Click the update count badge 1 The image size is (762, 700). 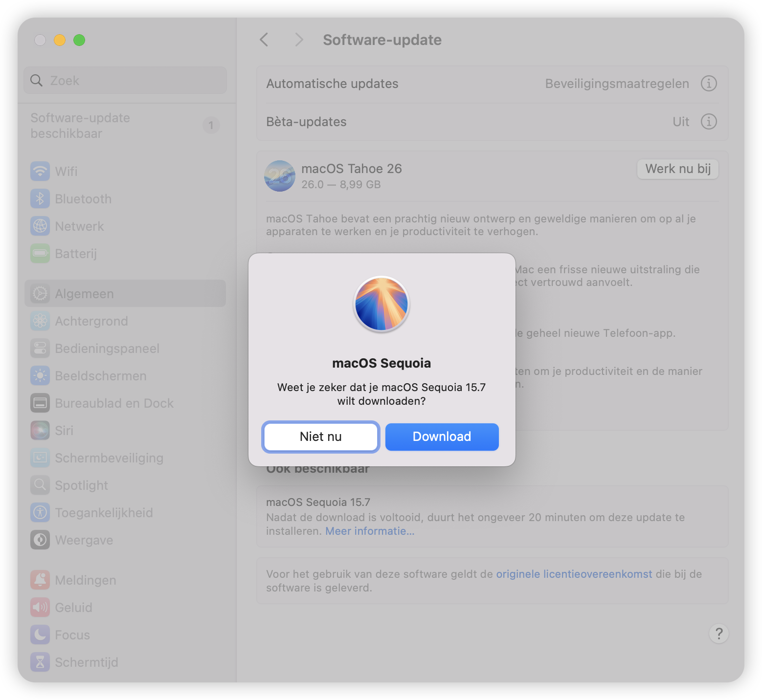211,126
